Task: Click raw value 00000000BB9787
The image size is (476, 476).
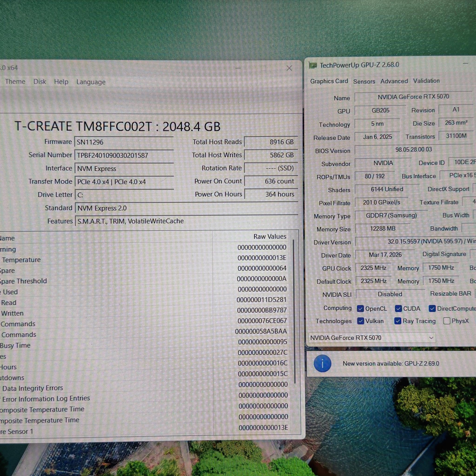Action: point(262,310)
